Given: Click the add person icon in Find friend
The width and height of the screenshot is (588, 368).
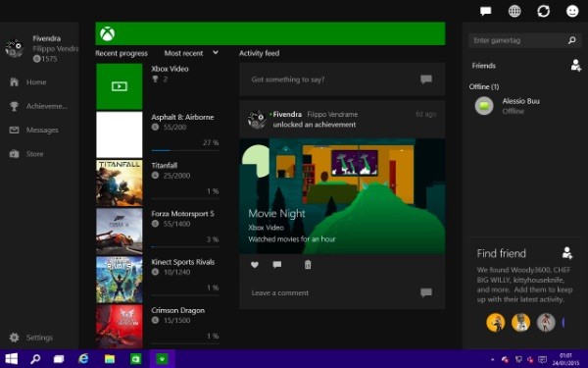Looking at the screenshot, I should (x=567, y=253).
